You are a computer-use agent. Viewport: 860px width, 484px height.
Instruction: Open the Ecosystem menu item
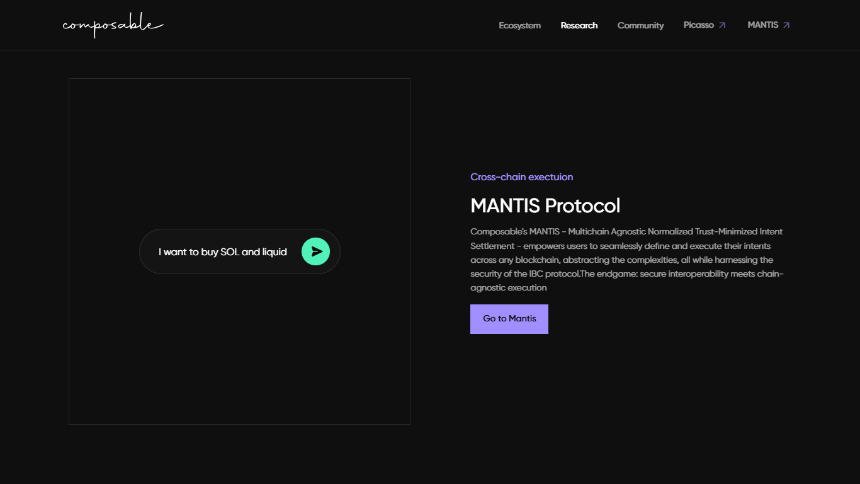pyautogui.click(x=519, y=25)
